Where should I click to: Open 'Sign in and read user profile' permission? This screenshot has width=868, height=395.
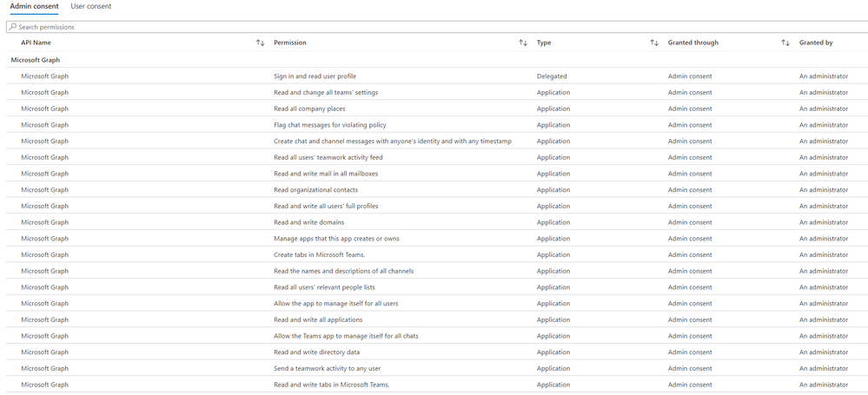tap(315, 76)
